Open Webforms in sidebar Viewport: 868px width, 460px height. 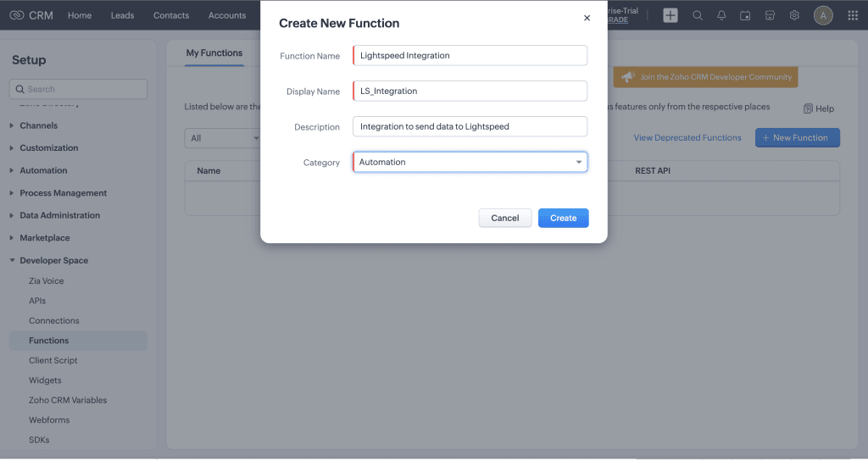pos(49,420)
